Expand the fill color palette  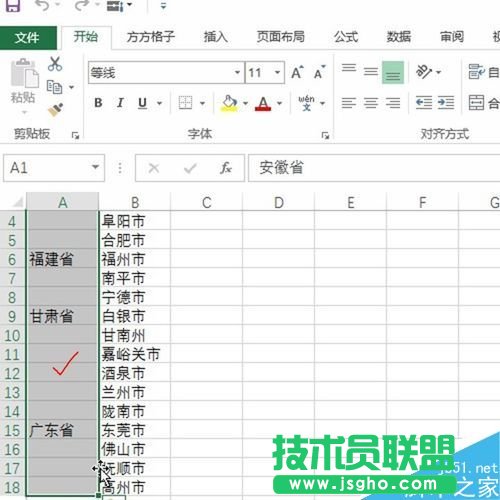coord(246,103)
